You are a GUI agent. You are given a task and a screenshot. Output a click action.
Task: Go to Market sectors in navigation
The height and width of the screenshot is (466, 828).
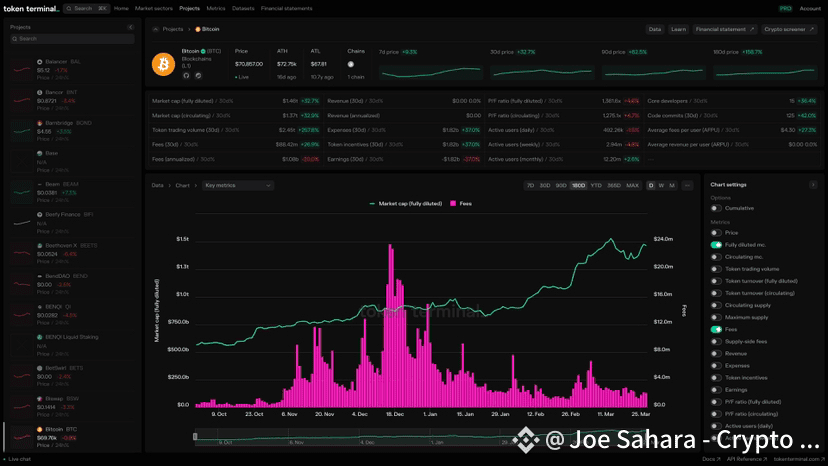(x=154, y=8)
